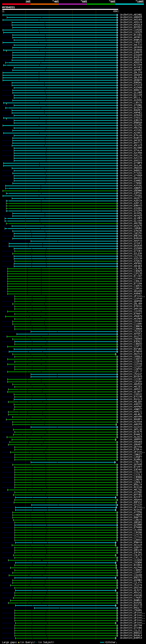Click the white query sequence bar
146x644 pixels.
60,9
